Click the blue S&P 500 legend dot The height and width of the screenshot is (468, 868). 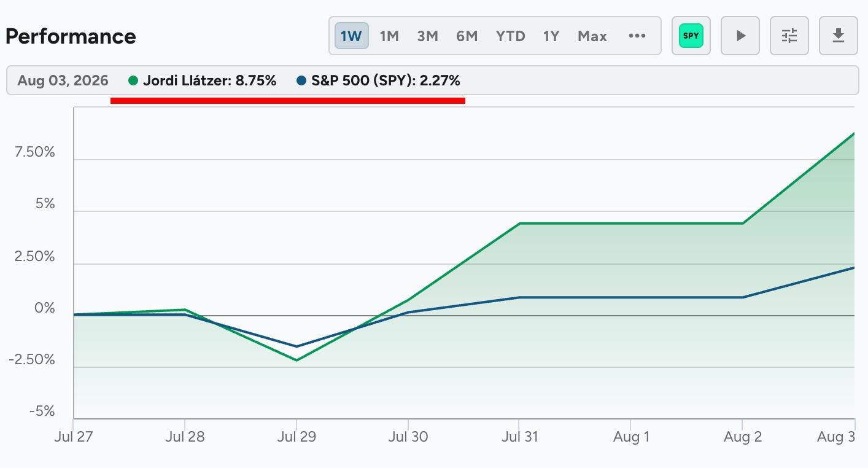click(301, 80)
